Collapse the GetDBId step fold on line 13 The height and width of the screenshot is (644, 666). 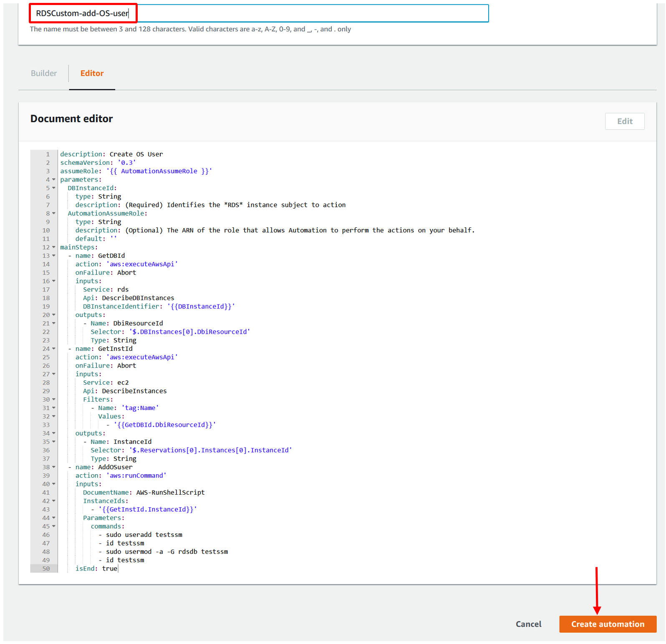click(x=54, y=256)
